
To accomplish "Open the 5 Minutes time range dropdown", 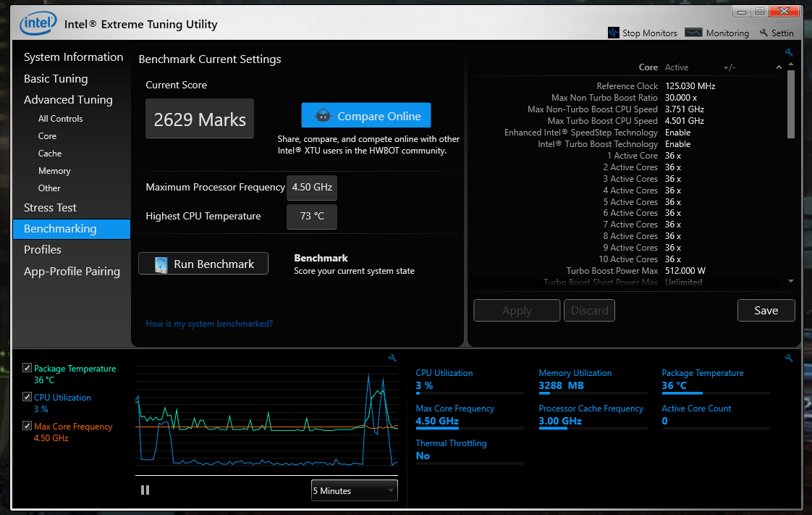I will coord(354,490).
